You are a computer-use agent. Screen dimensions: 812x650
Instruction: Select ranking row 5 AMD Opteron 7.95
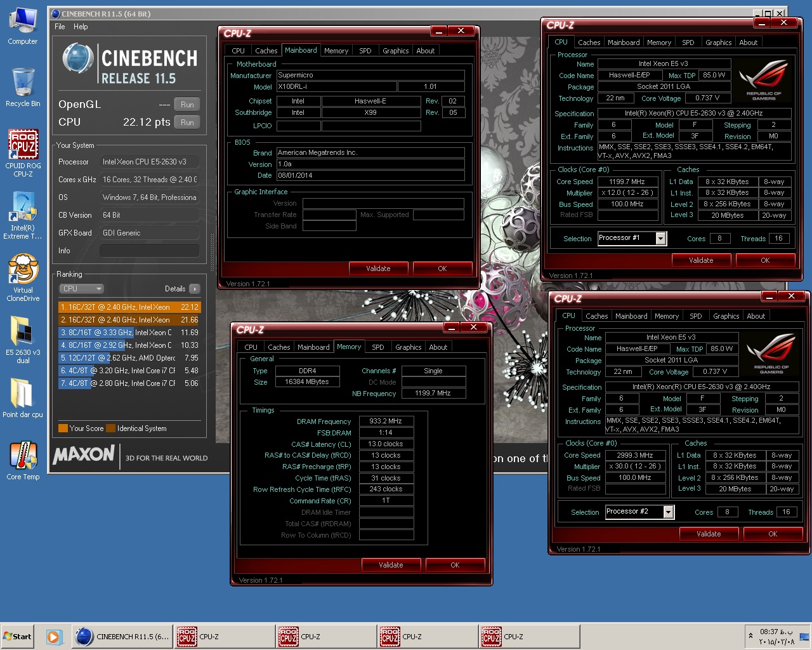[x=129, y=358]
